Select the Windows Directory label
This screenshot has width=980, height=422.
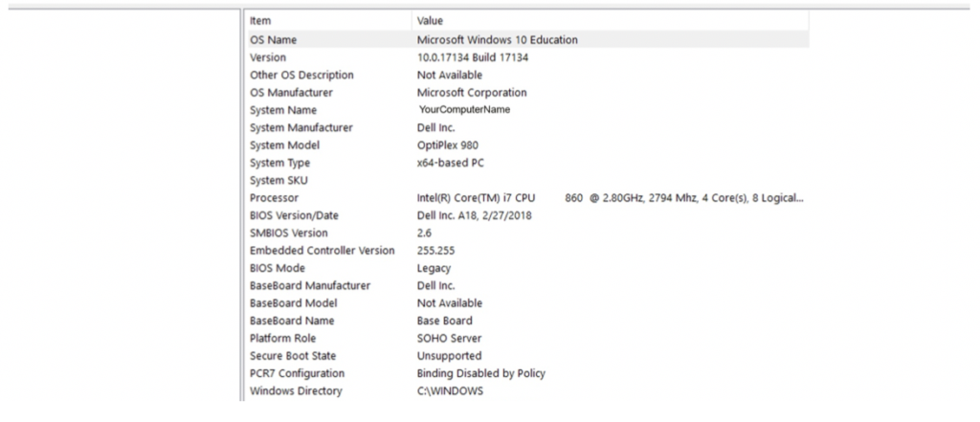296,390
